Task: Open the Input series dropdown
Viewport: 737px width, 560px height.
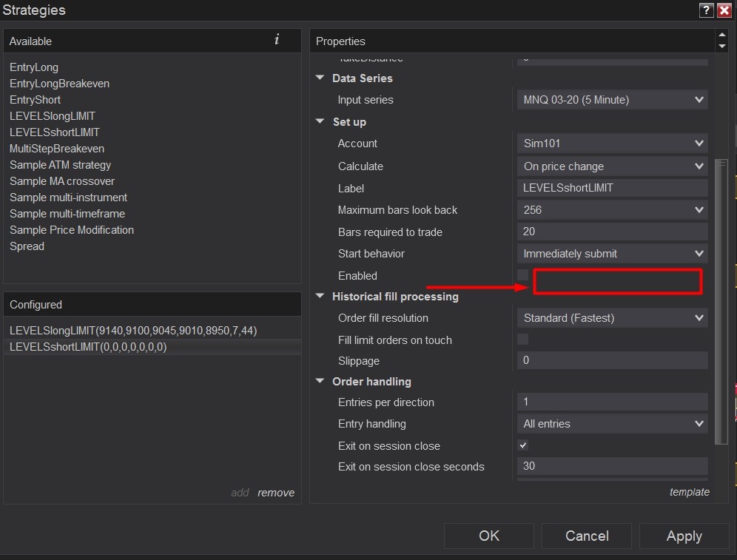Action: [613, 100]
